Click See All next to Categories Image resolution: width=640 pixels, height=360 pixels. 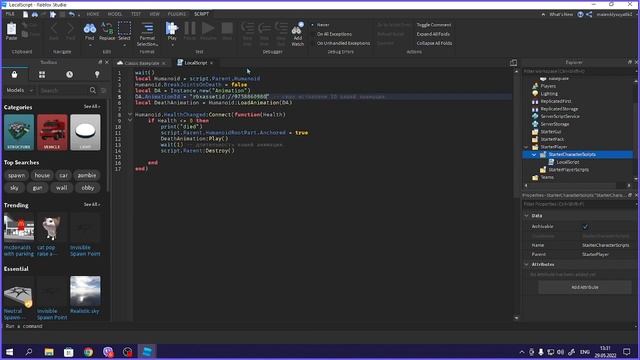(x=91, y=107)
